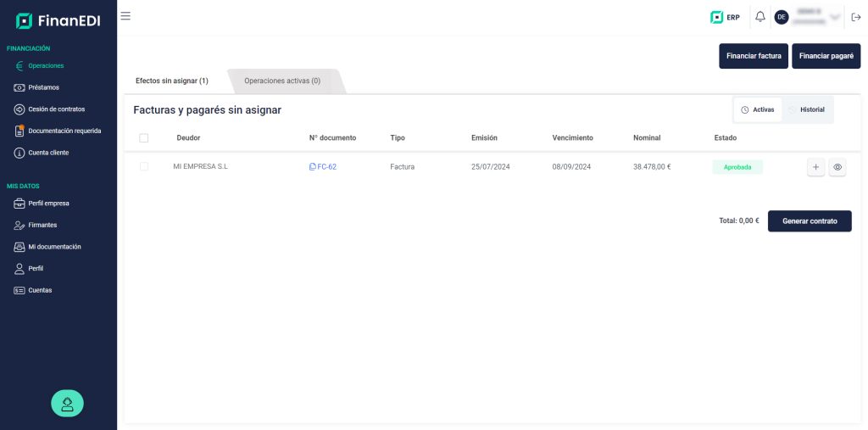Select Efectos sin asignar (1) tab
The width and height of the screenshot is (868, 430).
click(x=172, y=81)
